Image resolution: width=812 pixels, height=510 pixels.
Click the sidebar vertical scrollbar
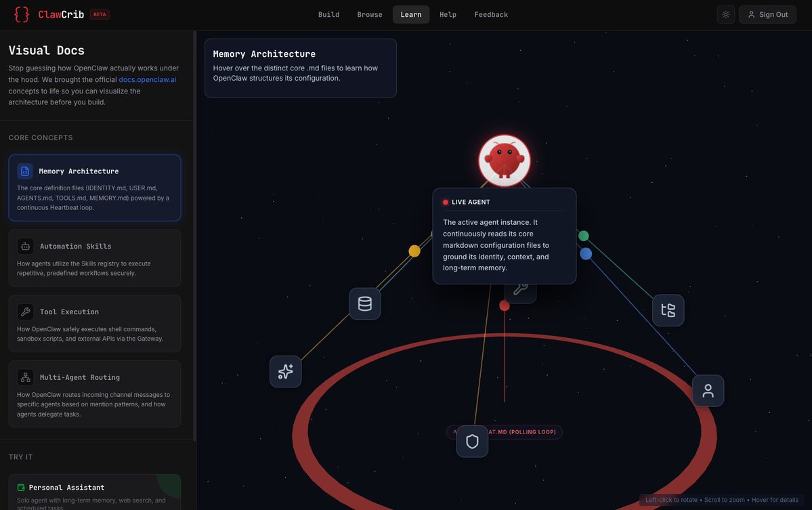[x=195, y=236]
